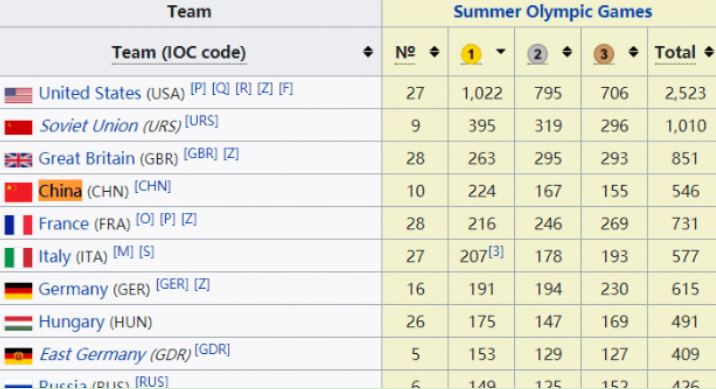
Task: Click the United States flag icon
Action: [x=18, y=95]
